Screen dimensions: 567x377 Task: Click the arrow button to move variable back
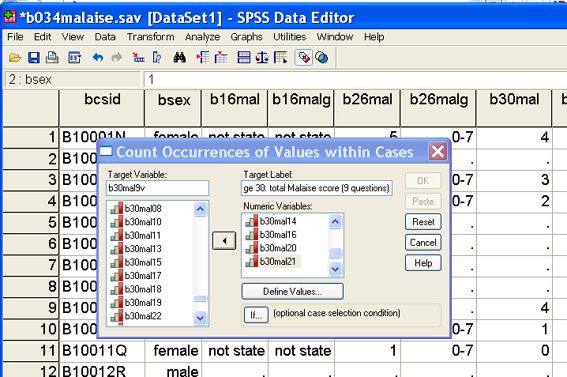[x=224, y=241]
